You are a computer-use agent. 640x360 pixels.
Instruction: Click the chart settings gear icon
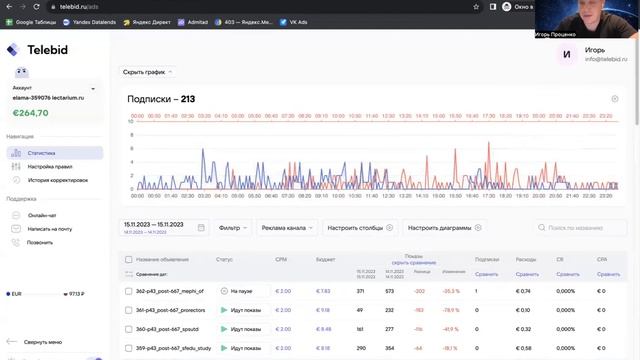coord(615,99)
